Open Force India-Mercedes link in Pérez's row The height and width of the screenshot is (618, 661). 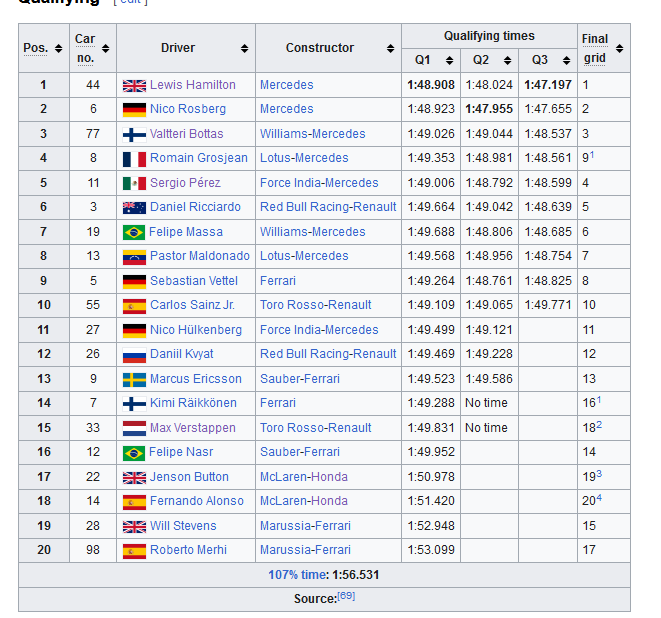point(319,183)
